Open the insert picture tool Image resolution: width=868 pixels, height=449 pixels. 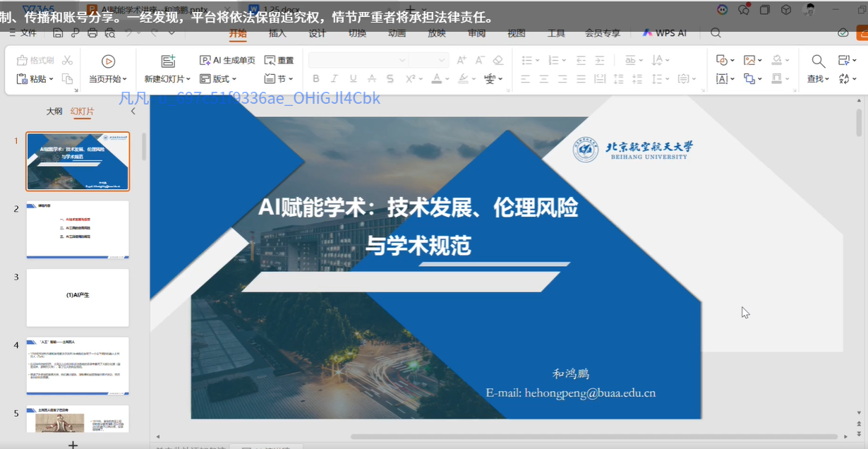[x=749, y=61]
